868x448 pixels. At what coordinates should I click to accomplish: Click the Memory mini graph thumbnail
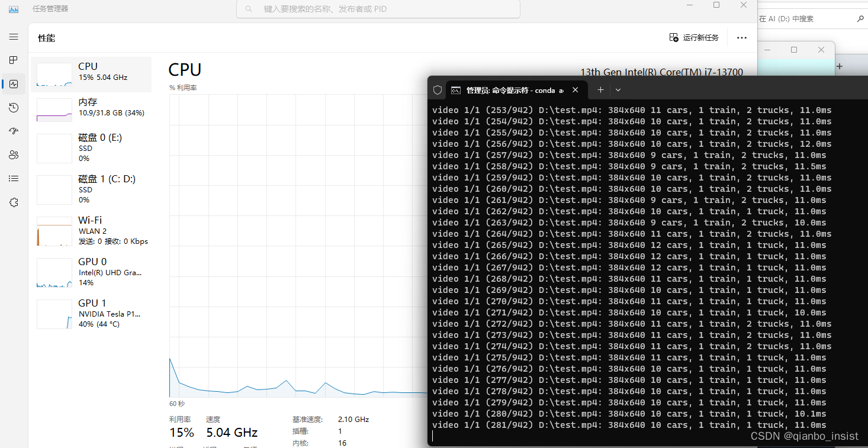[54, 110]
